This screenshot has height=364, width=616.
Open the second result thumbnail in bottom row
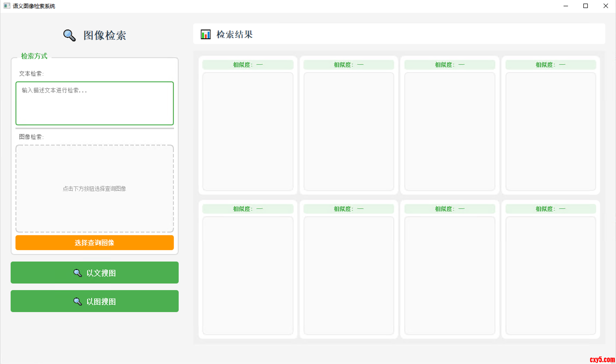[349, 275]
